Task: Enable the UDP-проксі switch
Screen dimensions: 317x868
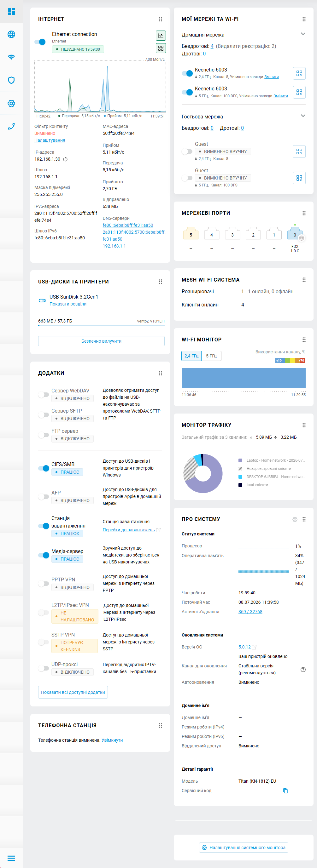Action: 44,668
